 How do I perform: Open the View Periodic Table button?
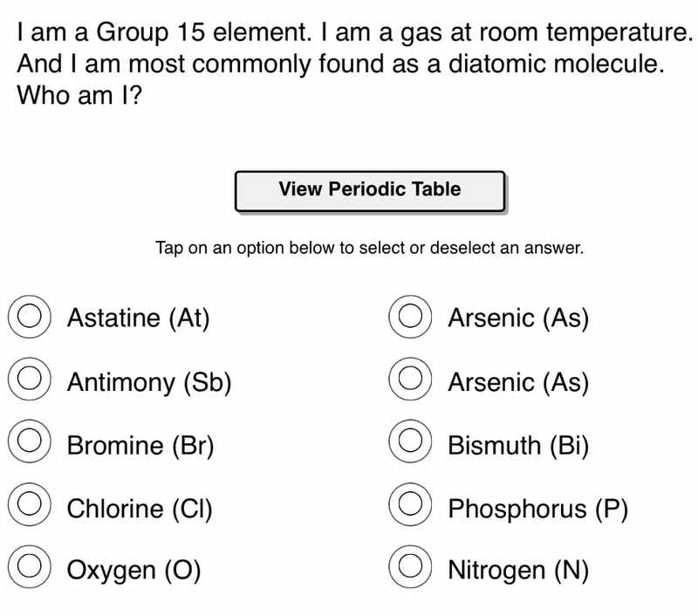point(370,188)
